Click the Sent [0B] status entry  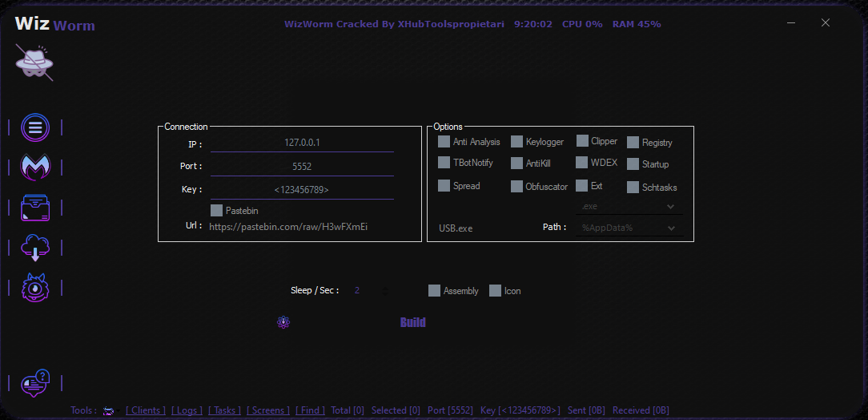click(586, 410)
